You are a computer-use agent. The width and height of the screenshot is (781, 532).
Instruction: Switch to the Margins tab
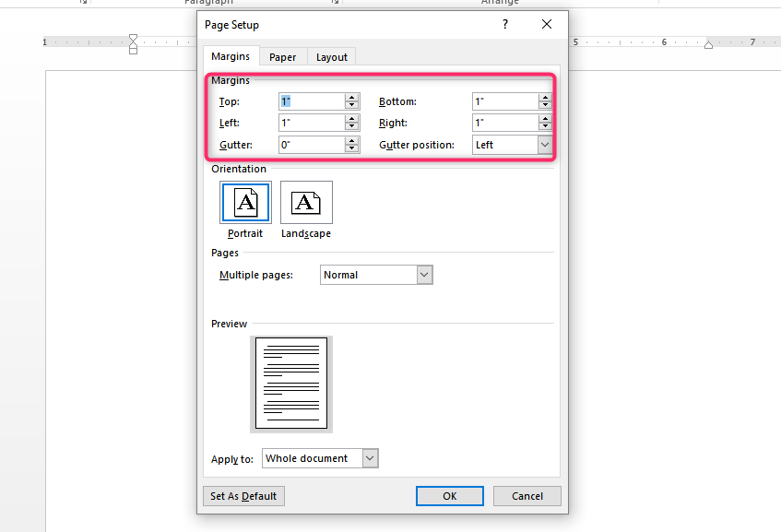pos(231,56)
